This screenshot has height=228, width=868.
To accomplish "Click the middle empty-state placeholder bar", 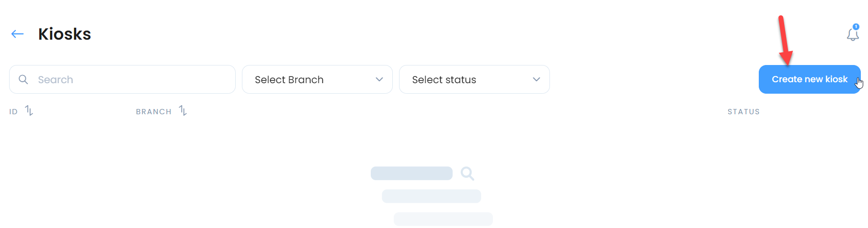I will coord(431,196).
